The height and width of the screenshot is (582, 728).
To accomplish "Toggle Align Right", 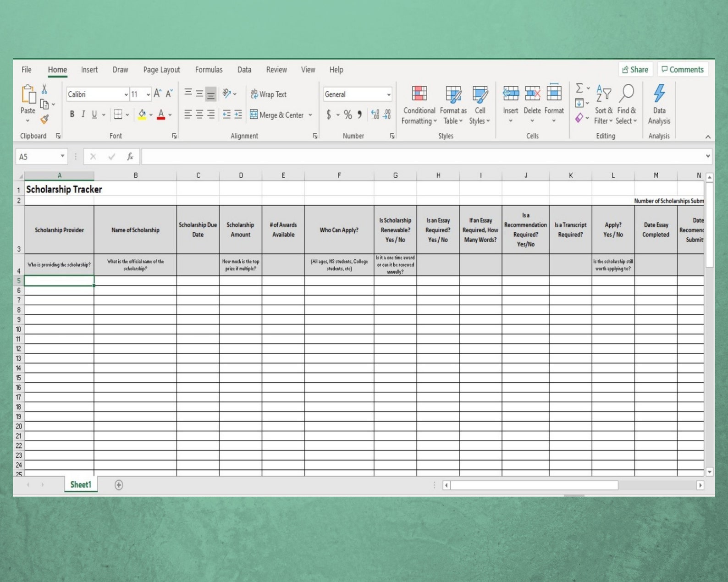I will pyautogui.click(x=211, y=115).
